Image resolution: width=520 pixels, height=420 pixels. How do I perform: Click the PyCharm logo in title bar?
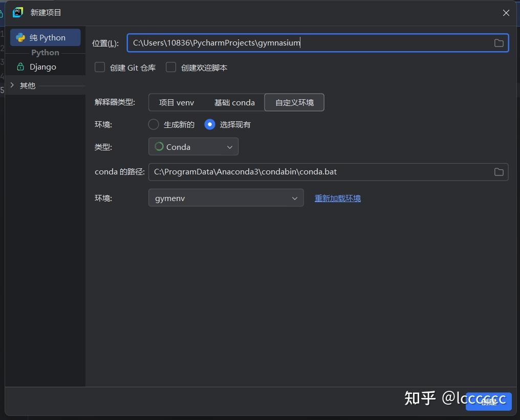coord(18,13)
